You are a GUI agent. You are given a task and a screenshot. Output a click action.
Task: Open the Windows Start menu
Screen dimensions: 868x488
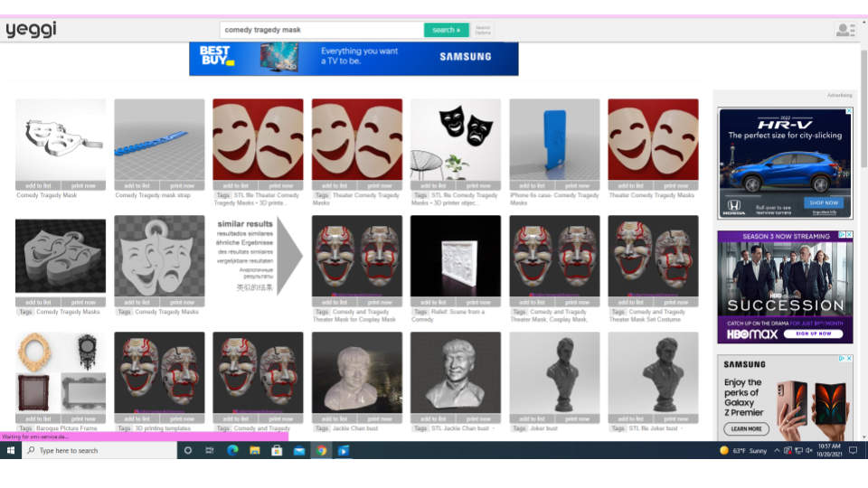tap(11, 450)
